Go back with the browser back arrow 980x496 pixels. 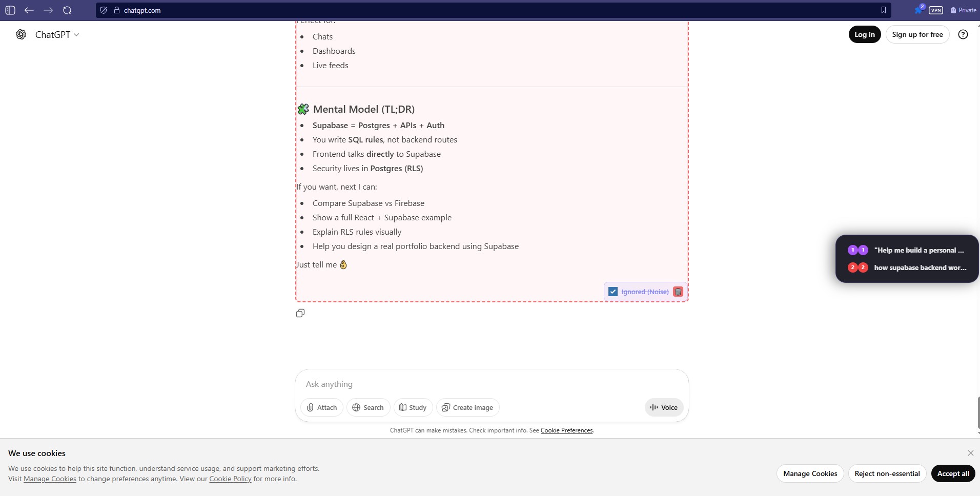click(x=29, y=10)
